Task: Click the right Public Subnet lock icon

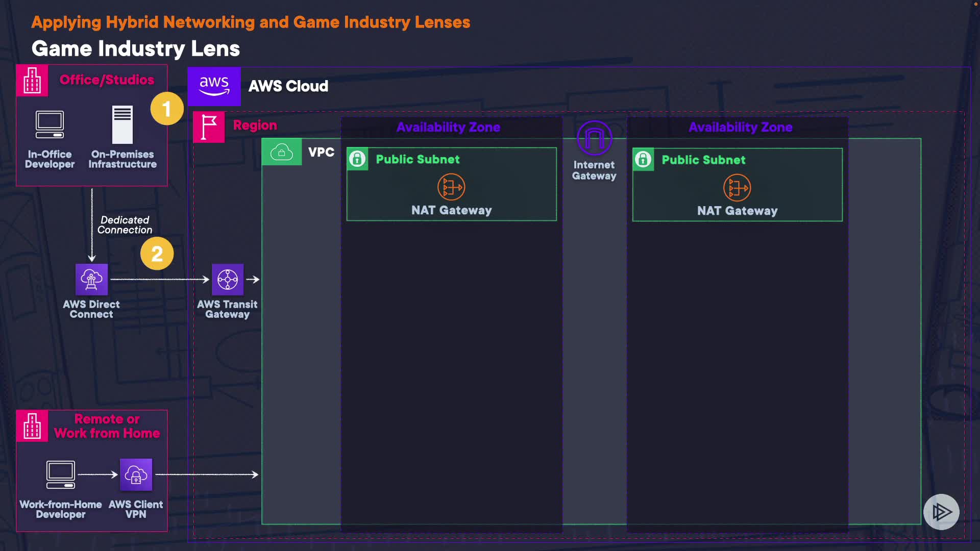Action: pos(643,160)
